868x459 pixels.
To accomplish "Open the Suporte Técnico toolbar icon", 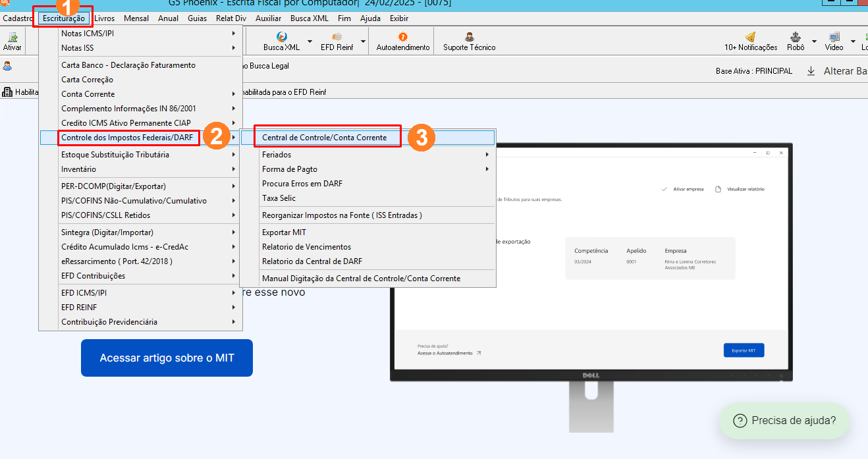I will pyautogui.click(x=469, y=41).
